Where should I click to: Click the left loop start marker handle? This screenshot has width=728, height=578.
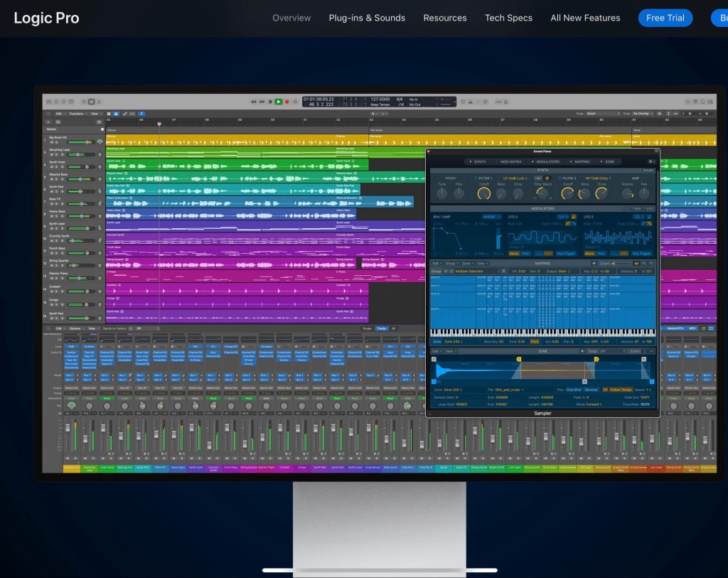520,359
